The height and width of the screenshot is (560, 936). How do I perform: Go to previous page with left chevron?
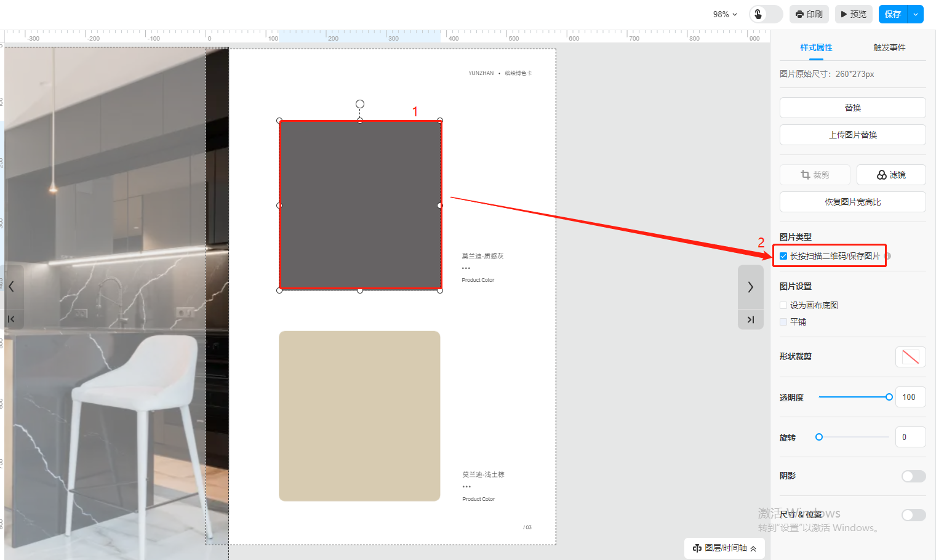pos(11,287)
